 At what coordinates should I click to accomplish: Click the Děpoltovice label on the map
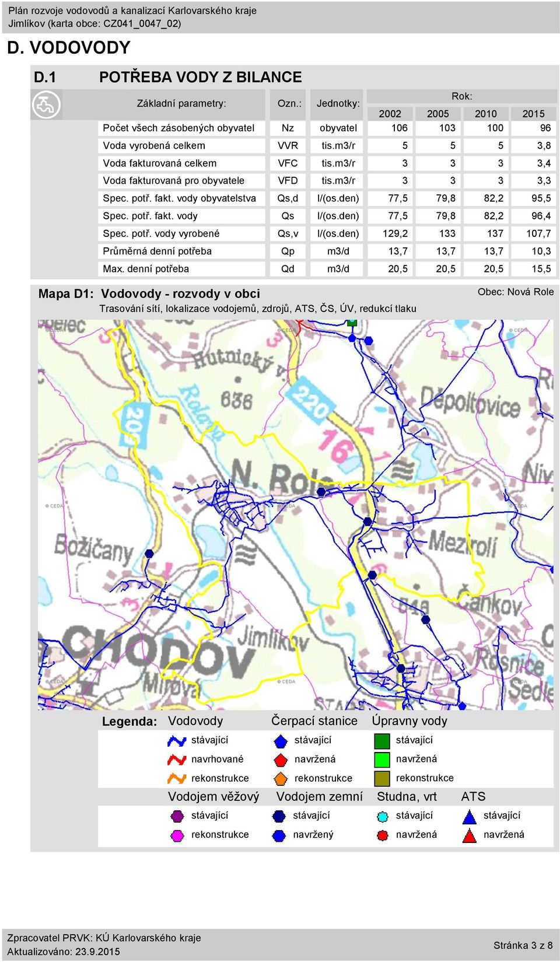(x=470, y=403)
